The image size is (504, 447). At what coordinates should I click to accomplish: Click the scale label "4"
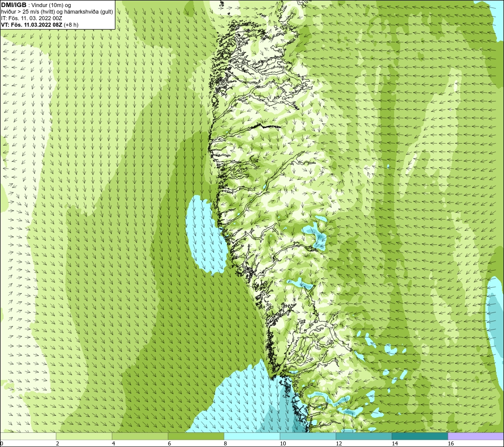(113, 443)
